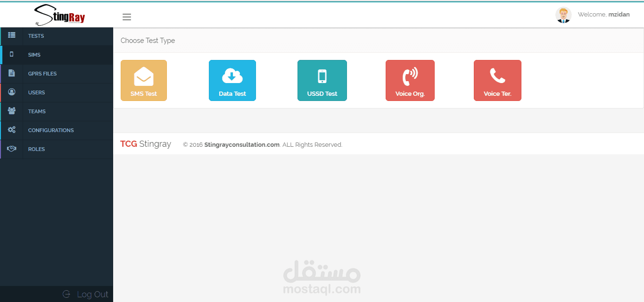The height and width of the screenshot is (302, 644).
Task: Select the phone icon next to SIMS
Action: (x=11, y=54)
